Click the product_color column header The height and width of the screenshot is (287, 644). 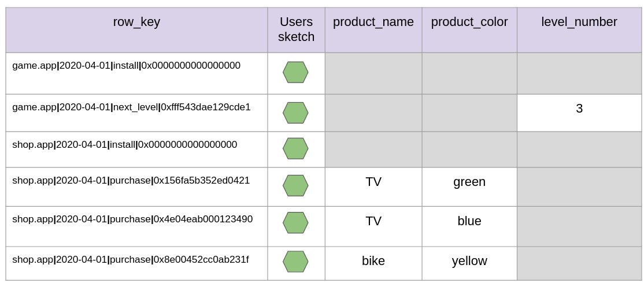point(469,30)
